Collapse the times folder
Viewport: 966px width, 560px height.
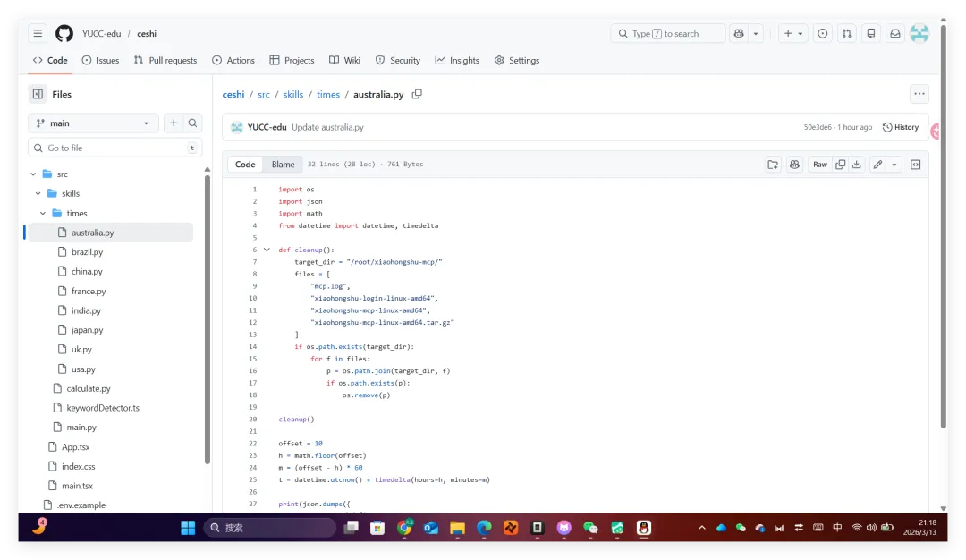[x=43, y=213]
